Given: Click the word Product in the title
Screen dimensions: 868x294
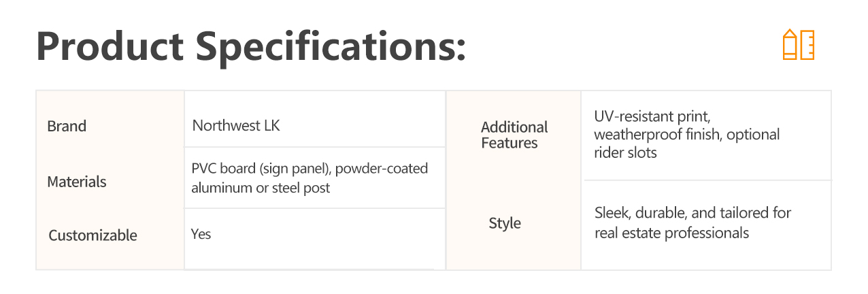Looking at the screenshot, I should pos(110,46).
